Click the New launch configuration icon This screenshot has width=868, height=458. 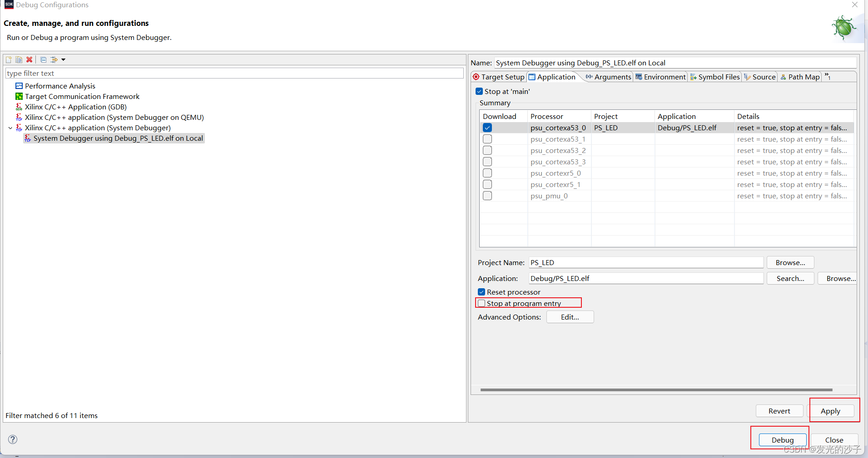coord(9,59)
